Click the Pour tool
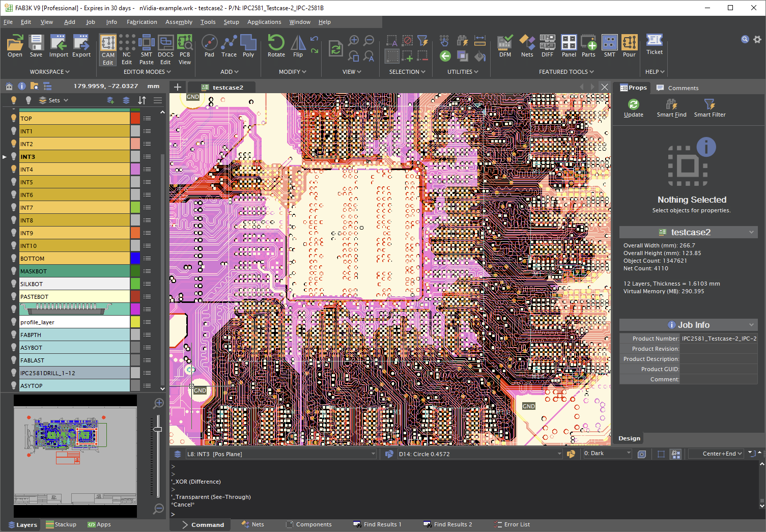This screenshot has width=766, height=532. tap(630, 46)
